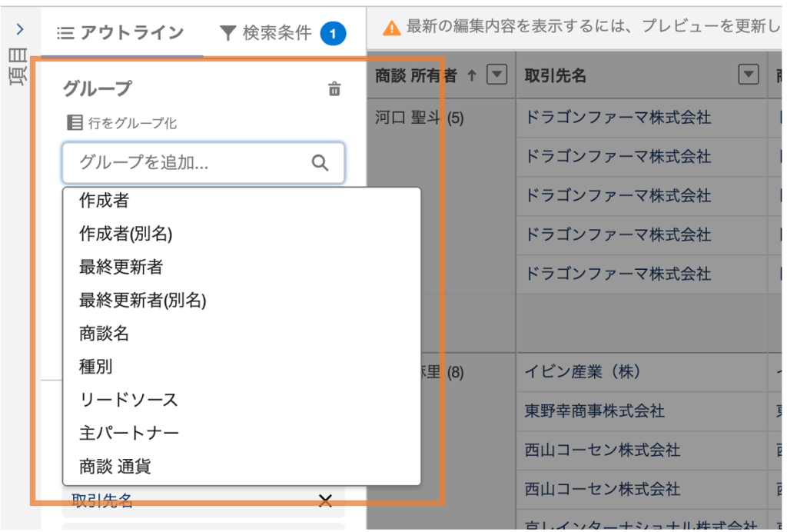
Task: Select 作成者 from the group list
Action: coord(105,201)
